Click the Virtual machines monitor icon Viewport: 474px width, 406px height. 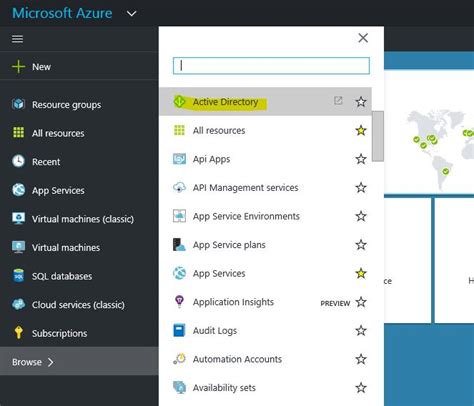click(18, 247)
